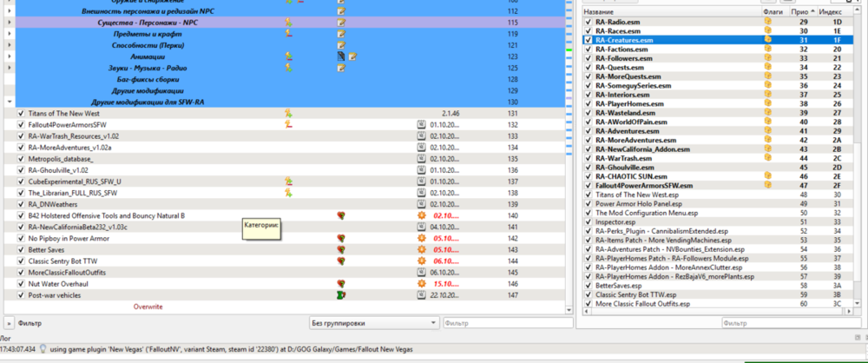Click the mod list Фильтр text field
Screen dimensions: 868x363
508,323
